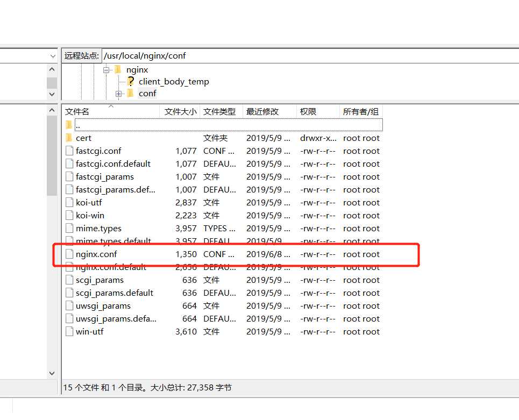Click the file icon of mime.types
The width and height of the screenshot is (519, 420).
click(69, 229)
